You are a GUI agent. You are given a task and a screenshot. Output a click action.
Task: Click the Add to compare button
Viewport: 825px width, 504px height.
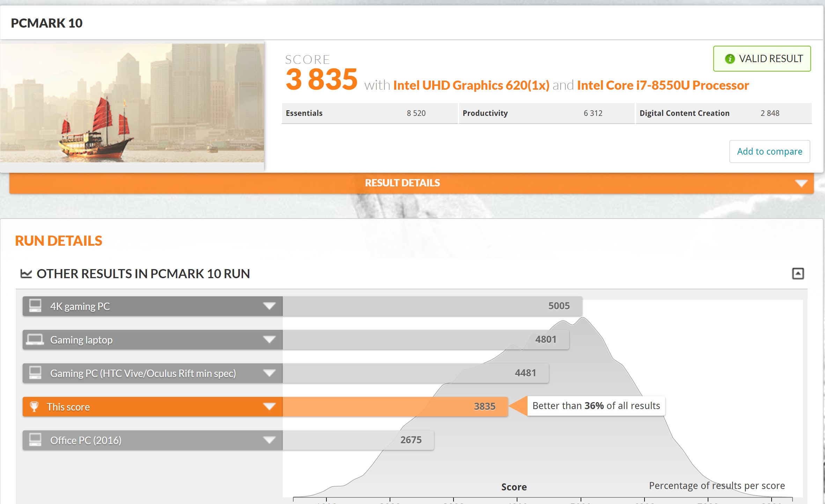(x=769, y=151)
